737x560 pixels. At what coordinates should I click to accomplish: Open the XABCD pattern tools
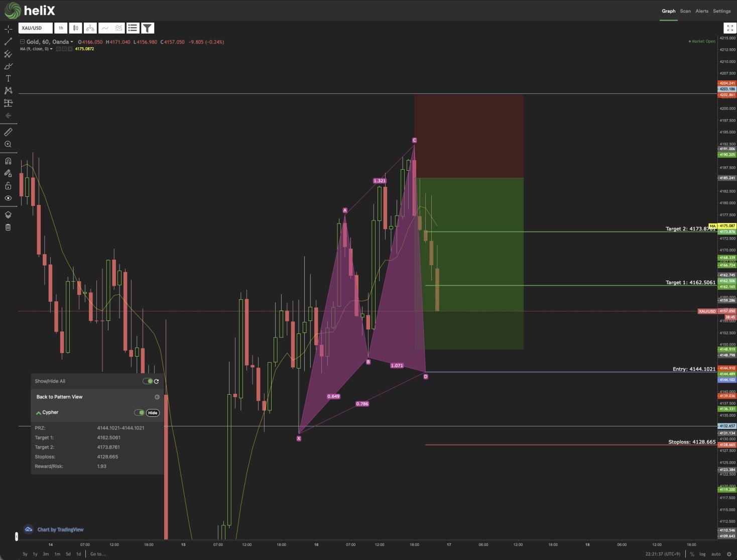(8, 90)
